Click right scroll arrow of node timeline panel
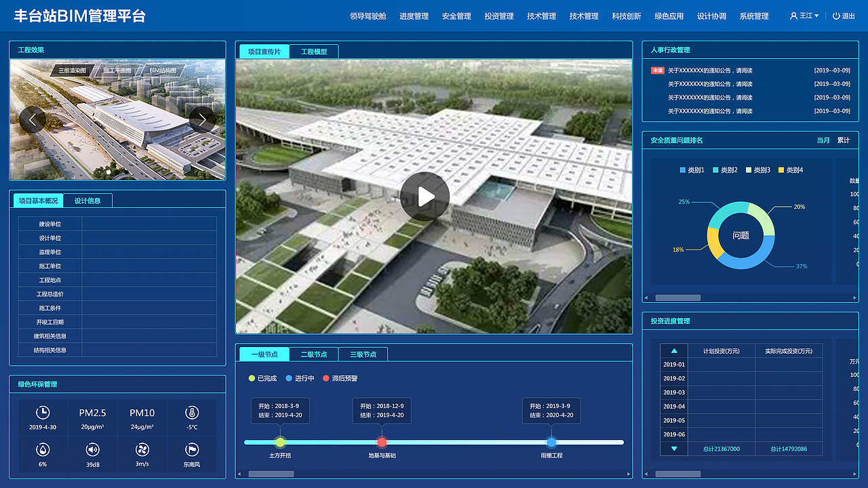Viewport: 868px width, 488px height. click(x=629, y=474)
